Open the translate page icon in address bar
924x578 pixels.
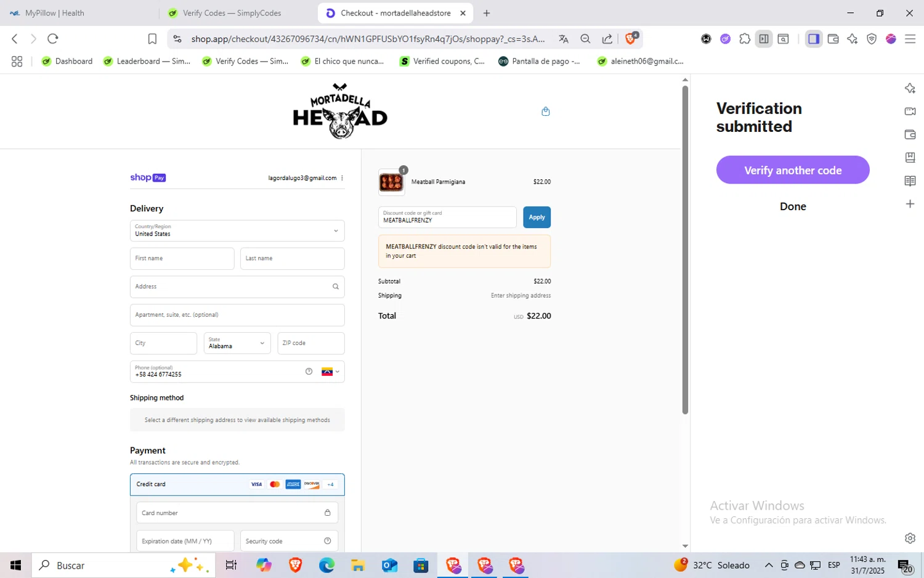(x=563, y=39)
